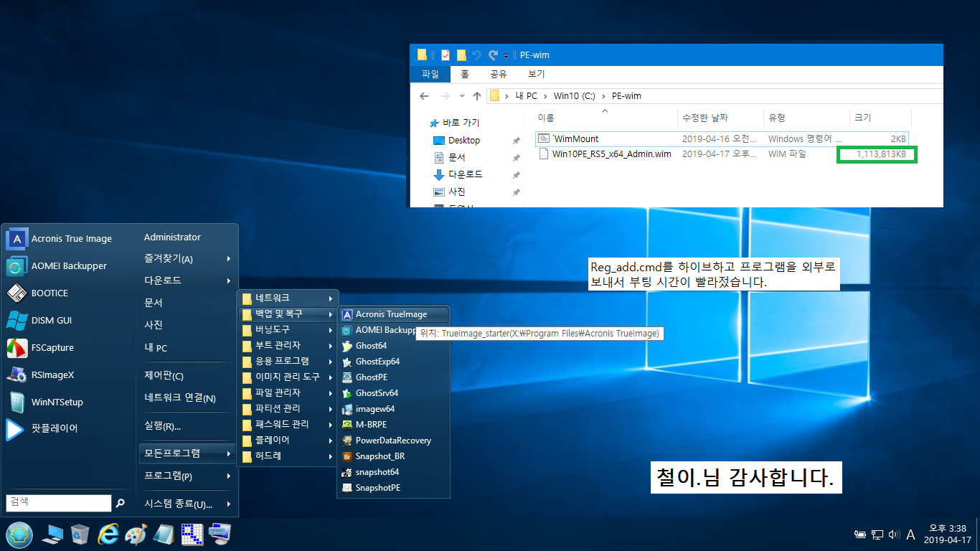Viewport: 980px width, 551px height.
Task: Launch snapshot64 from the submenu
Action: tap(393, 472)
